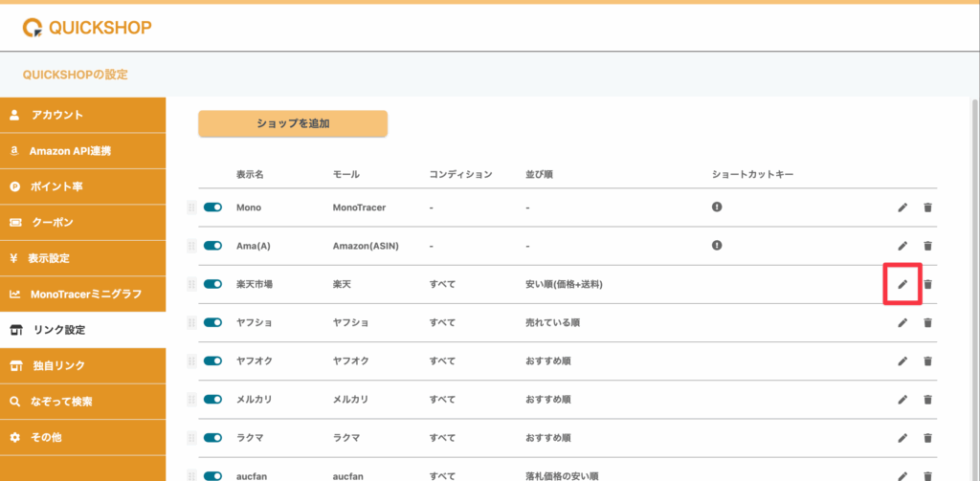
Task: Click the Ama(A) row shortcut warning icon
Action: click(717, 246)
